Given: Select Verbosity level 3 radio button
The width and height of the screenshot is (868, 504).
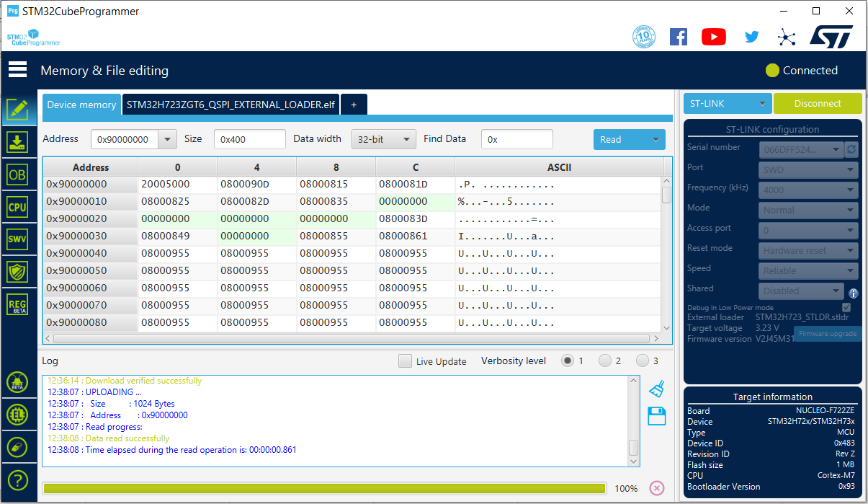Looking at the screenshot, I should 642,361.
